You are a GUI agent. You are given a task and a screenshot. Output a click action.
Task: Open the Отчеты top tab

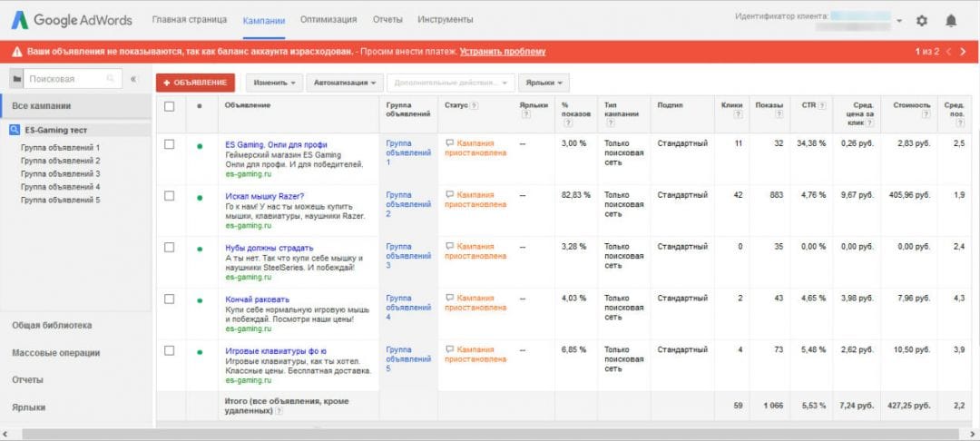pyautogui.click(x=387, y=19)
